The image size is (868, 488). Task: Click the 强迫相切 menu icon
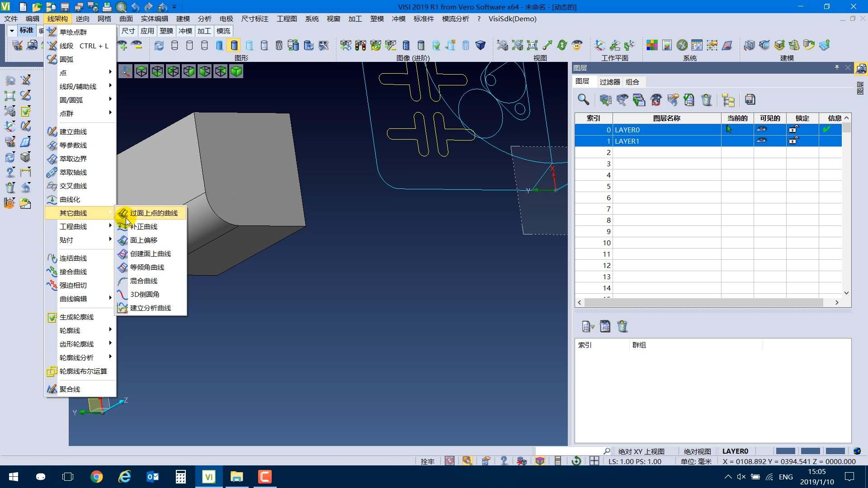[52, 285]
